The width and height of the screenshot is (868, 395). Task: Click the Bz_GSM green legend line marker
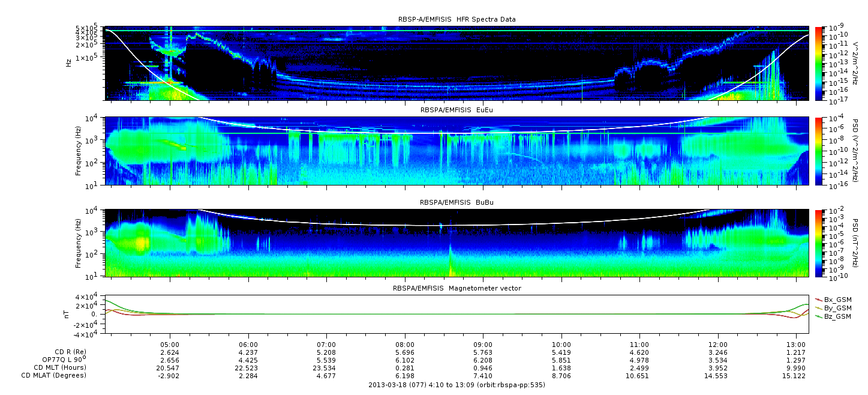coord(819,316)
